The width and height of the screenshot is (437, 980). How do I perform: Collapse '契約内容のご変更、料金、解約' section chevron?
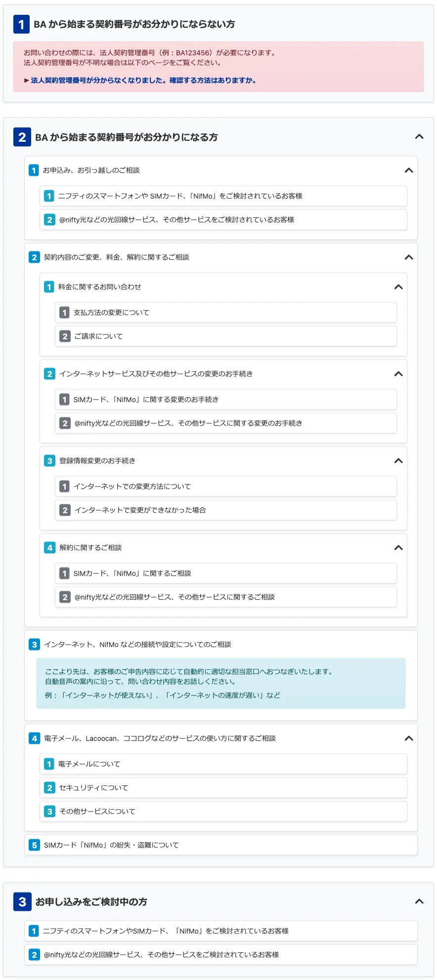(409, 257)
